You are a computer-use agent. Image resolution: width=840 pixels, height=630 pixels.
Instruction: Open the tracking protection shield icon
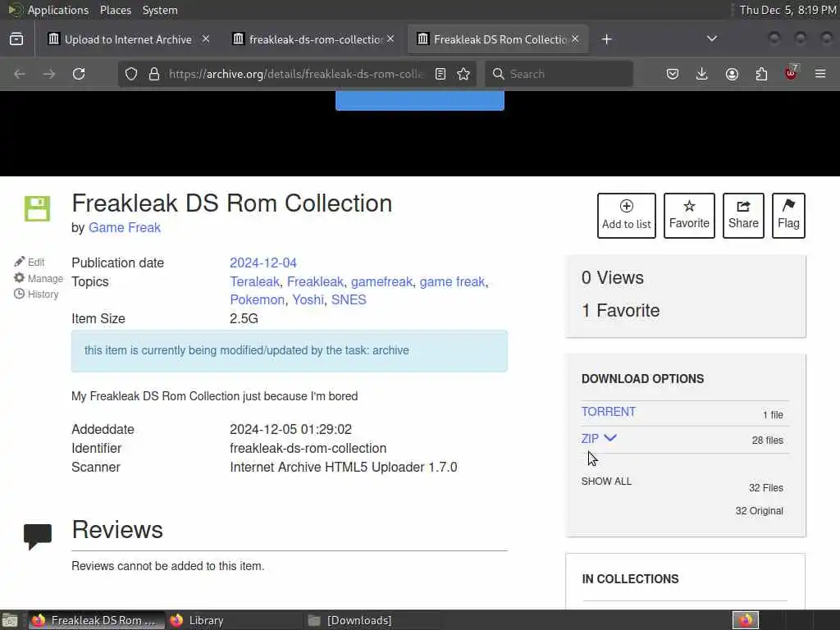[x=131, y=74]
